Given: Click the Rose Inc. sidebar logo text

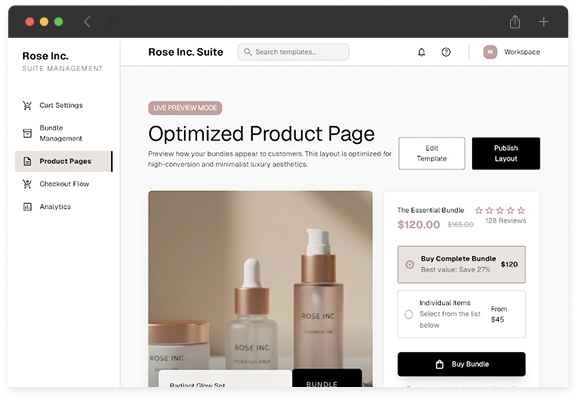Looking at the screenshot, I should tap(45, 56).
